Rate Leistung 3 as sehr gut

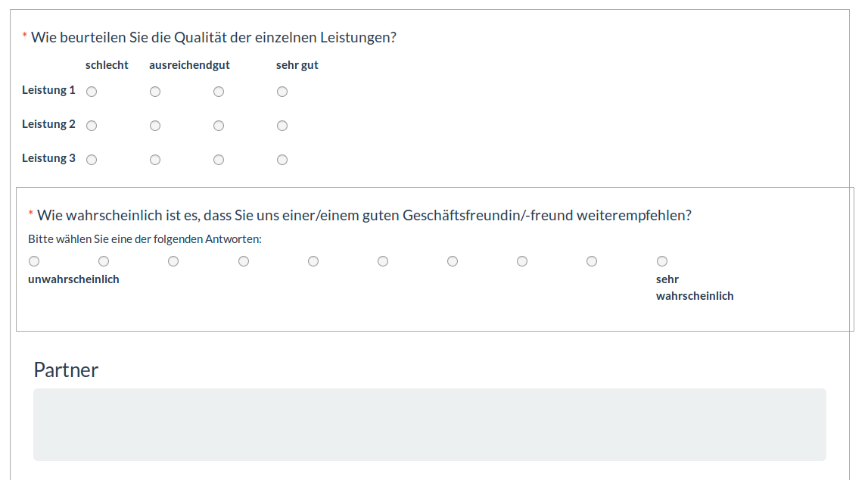(282, 160)
